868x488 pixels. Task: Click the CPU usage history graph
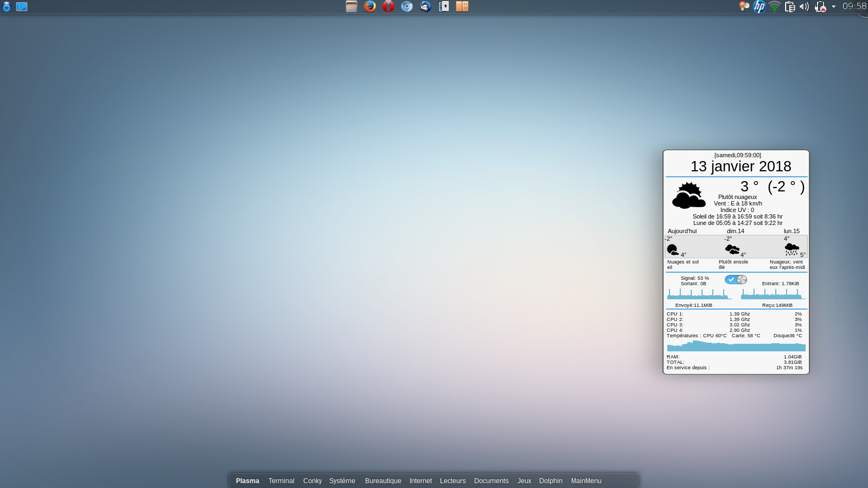point(736,346)
